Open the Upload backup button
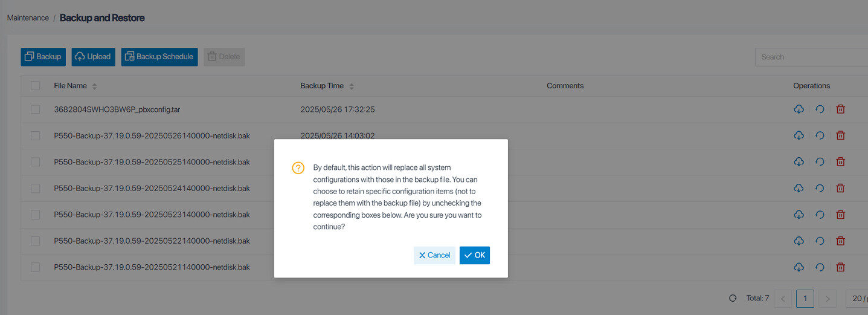868x315 pixels. pyautogui.click(x=94, y=57)
